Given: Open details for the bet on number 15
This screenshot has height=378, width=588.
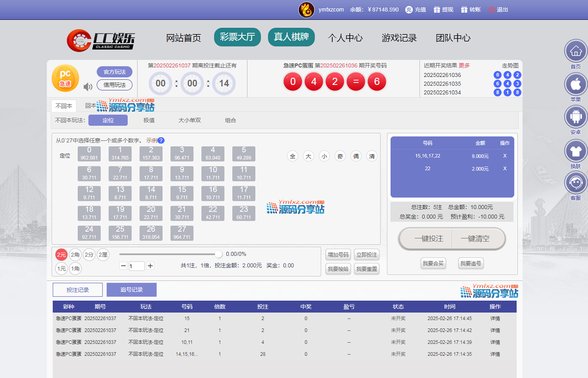Looking at the screenshot, I should [495, 319].
